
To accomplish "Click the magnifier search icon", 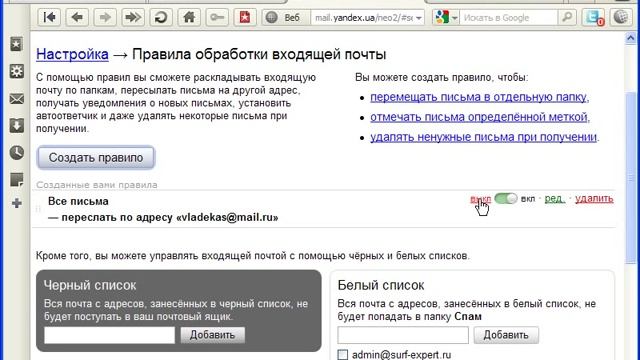I will [x=567, y=18].
